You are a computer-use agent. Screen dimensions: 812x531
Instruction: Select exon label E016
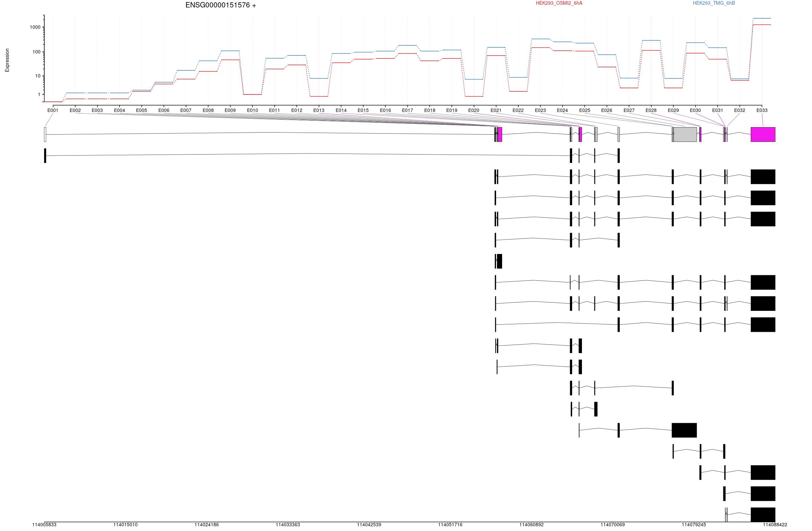385,110
